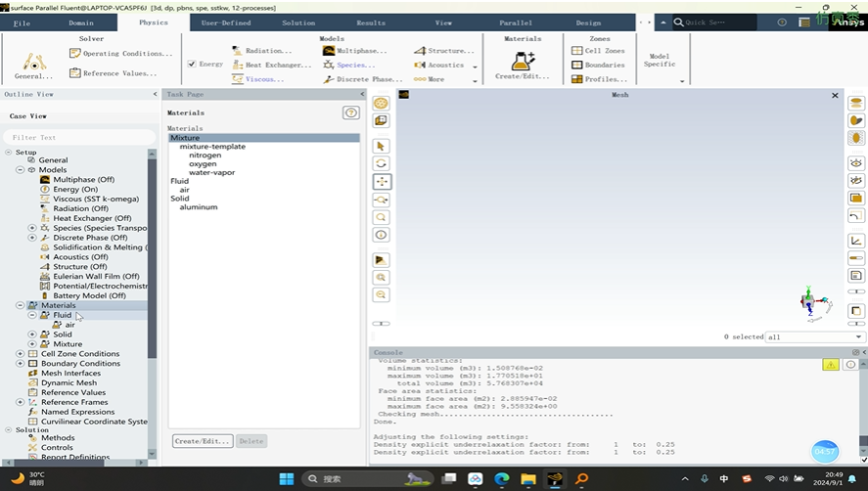The height and width of the screenshot is (491, 868).
Task: Expand Boundary Conditions node
Action: point(20,363)
